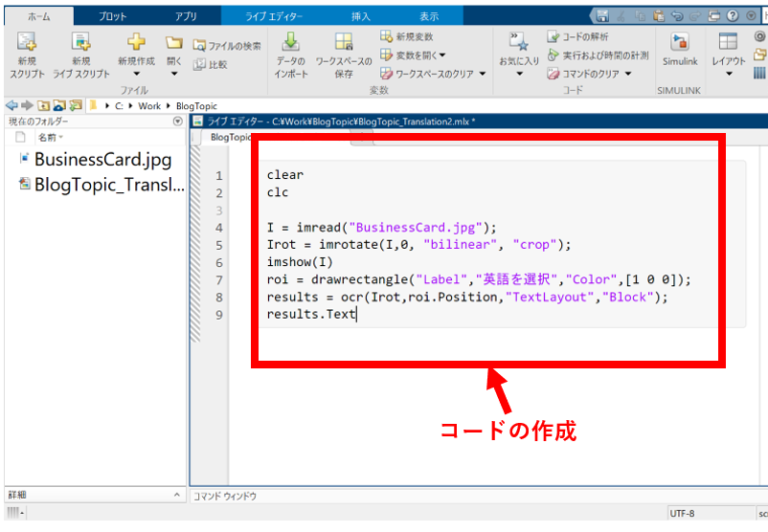Screen dimensions: 768x532
Task: Open the アプリ ribbon tab
Action: pyautogui.click(x=186, y=16)
